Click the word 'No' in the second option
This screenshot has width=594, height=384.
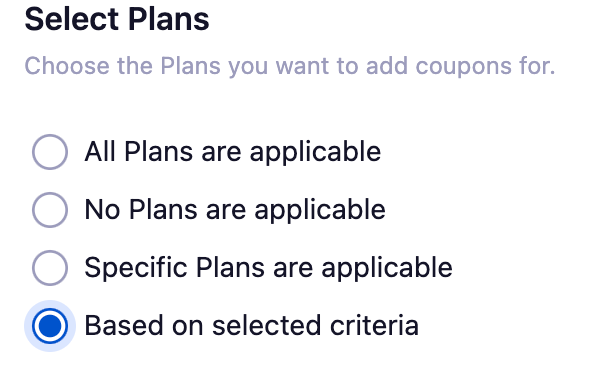pyautogui.click(x=102, y=210)
